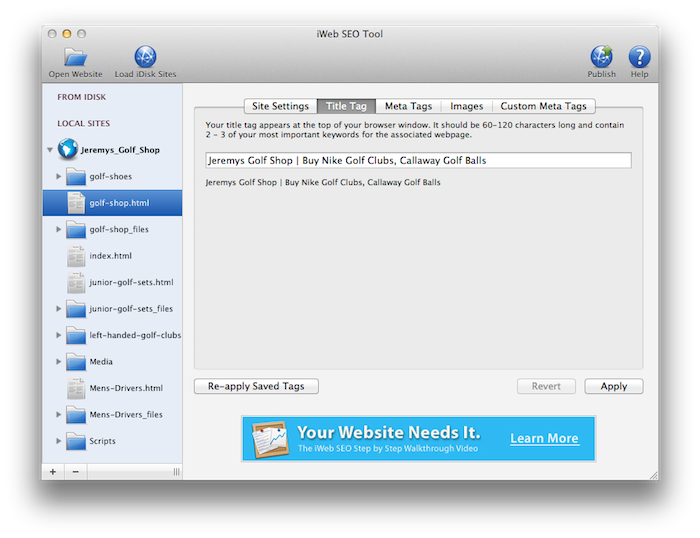Image resolution: width=700 pixels, height=538 pixels.
Task: Open Help via the question mark icon
Action: point(639,57)
